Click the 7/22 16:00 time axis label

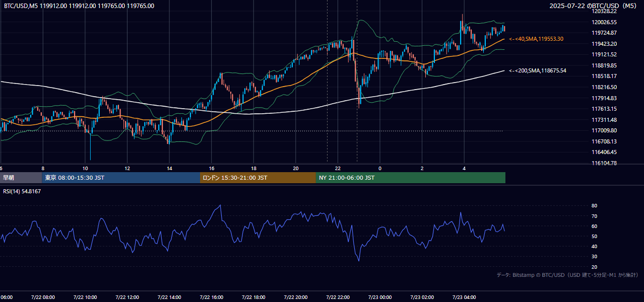point(212,297)
